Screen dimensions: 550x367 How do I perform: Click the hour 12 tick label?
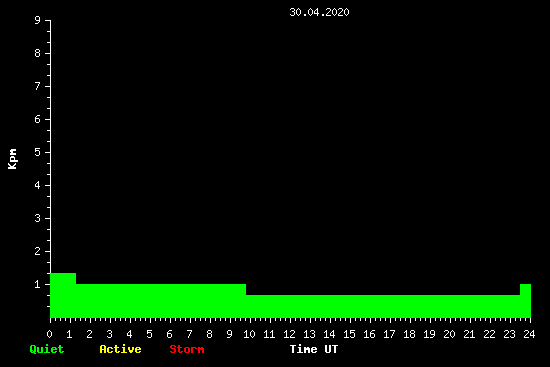(289, 334)
